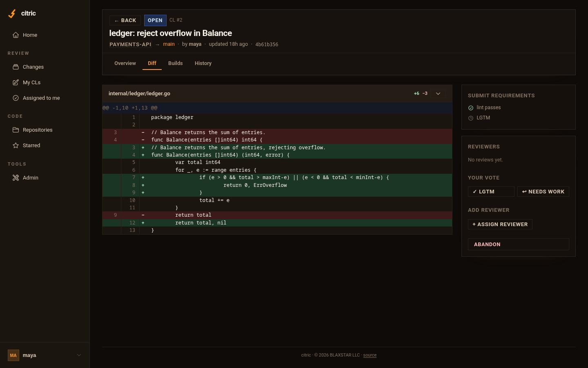Viewport: 588px width, 368px height.
Task: Vote LGTM on this change
Action: click(x=491, y=192)
